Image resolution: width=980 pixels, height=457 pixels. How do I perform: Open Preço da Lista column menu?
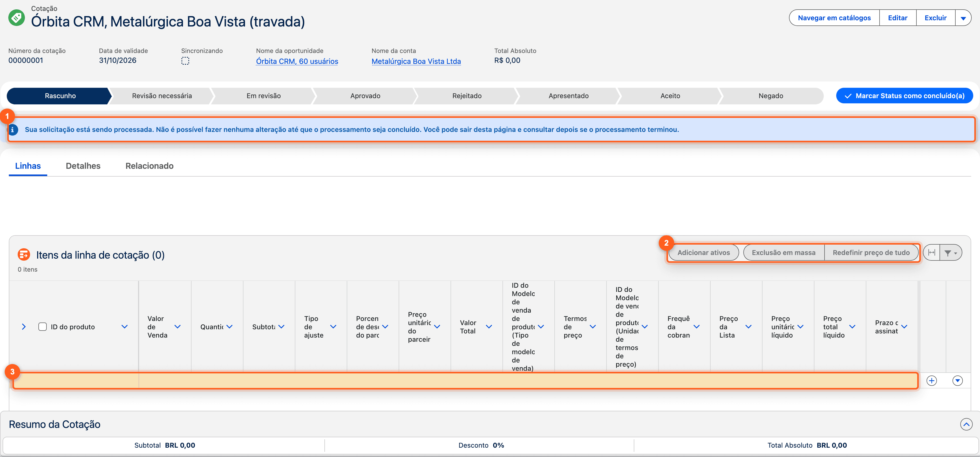pos(748,326)
